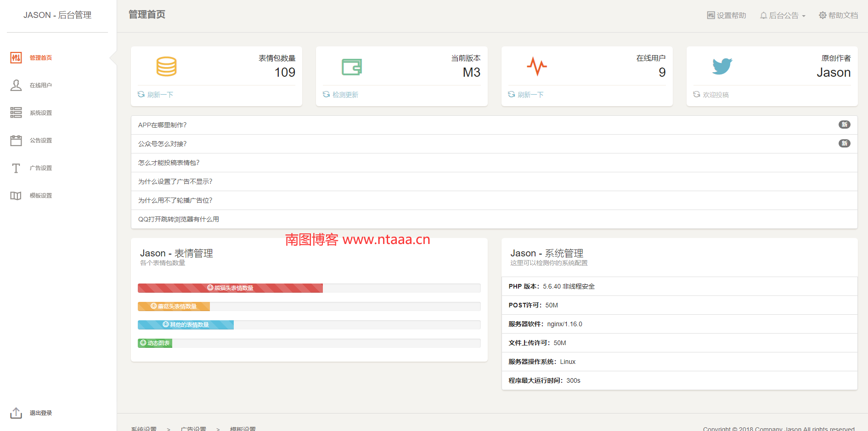
Task: Click the red pulse icon for online users
Action: point(536,67)
